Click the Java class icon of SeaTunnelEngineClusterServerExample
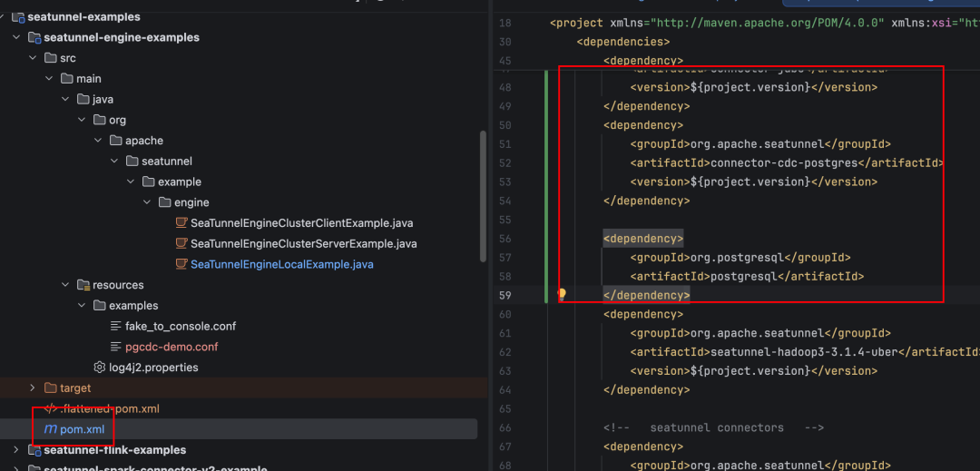 (x=181, y=243)
